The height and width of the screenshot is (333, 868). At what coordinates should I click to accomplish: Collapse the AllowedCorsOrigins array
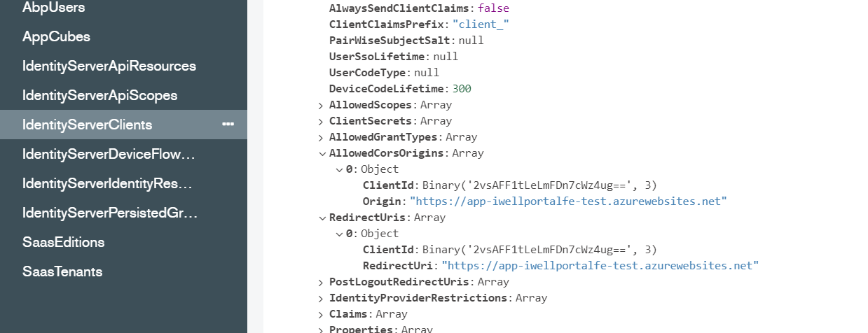tap(321, 153)
